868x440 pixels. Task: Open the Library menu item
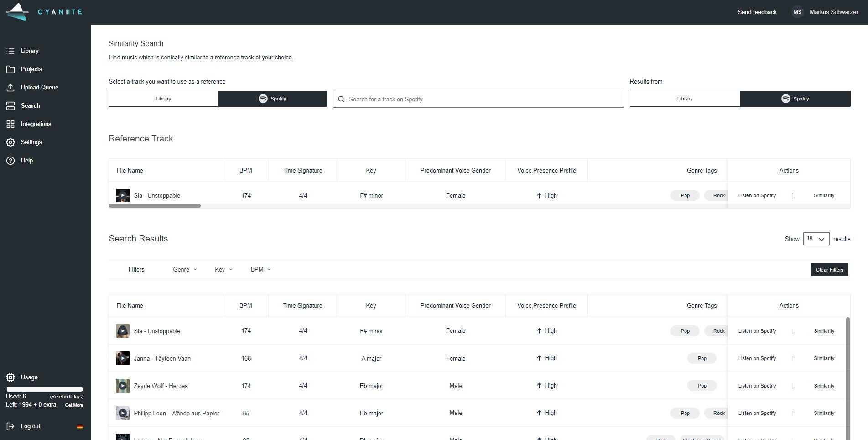click(x=30, y=51)
